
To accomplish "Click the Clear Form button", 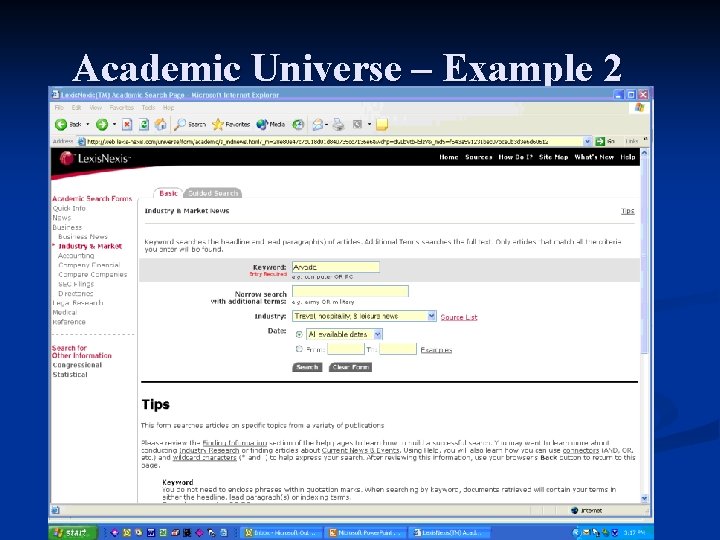I will pyautogui.click(x=350, y=367).
